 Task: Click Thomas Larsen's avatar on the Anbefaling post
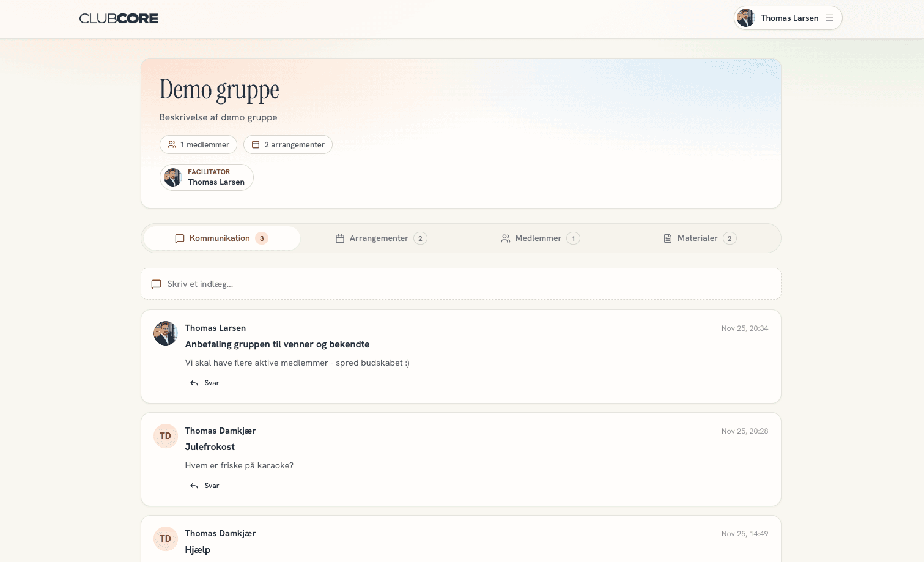pyautogui.click(x=165, y=333)
